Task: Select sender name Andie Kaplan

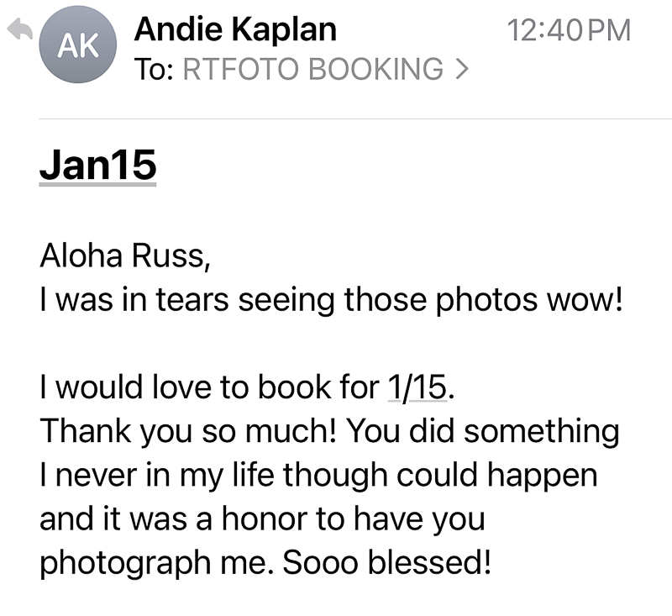Action: (x=235, y=29)
